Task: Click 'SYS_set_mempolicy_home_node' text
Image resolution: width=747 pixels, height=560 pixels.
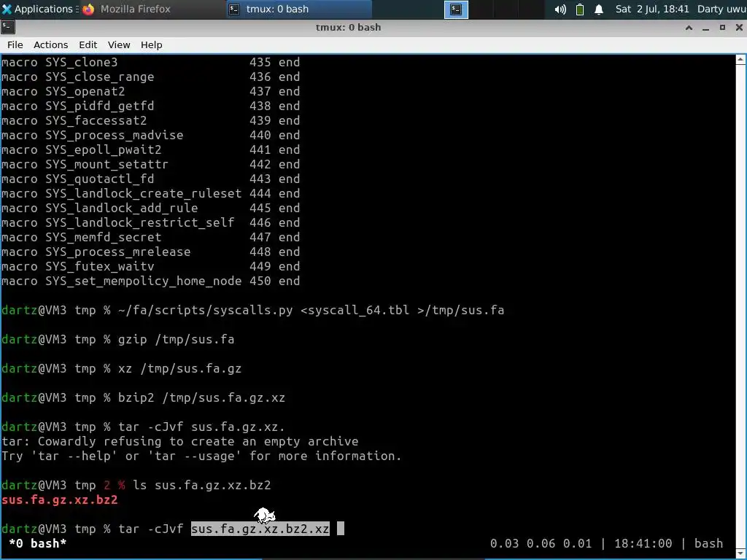Action: click(x=144, y=281)
